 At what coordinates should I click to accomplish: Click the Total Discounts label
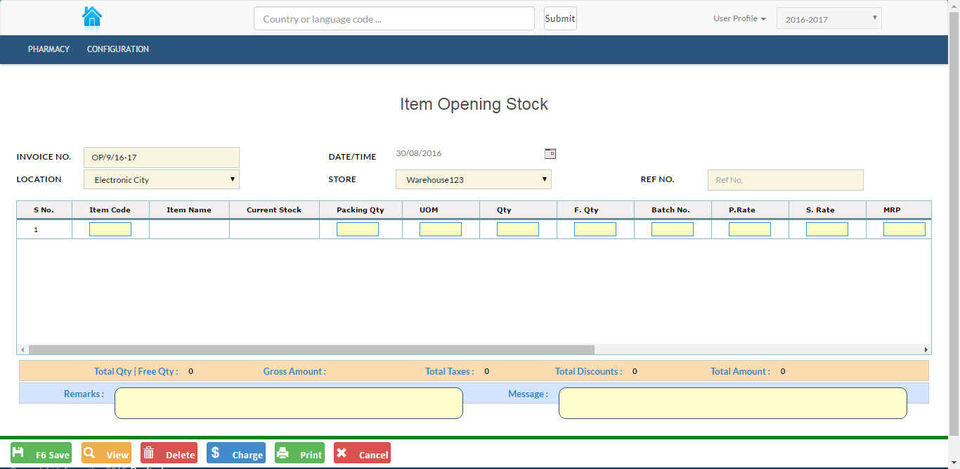tap(588, 371)
